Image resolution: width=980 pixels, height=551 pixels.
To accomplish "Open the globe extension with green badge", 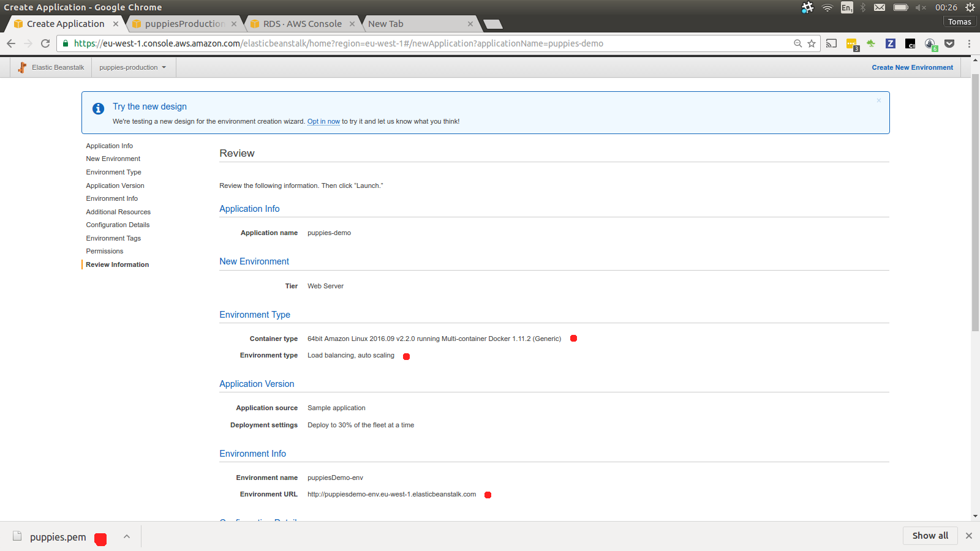I will pos(930,44).
